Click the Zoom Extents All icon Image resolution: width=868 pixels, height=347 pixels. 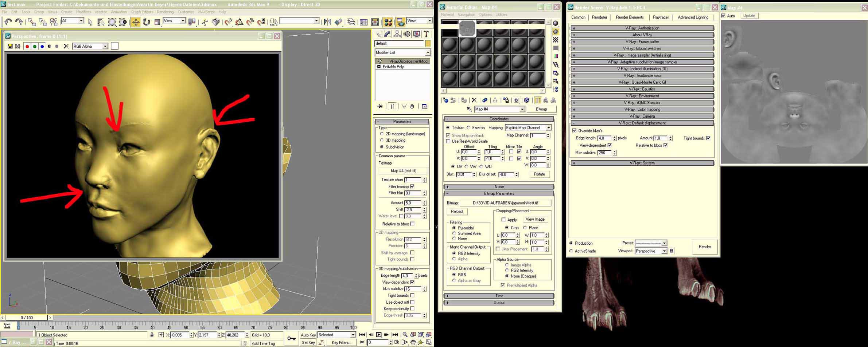click(x=429, y=335)
